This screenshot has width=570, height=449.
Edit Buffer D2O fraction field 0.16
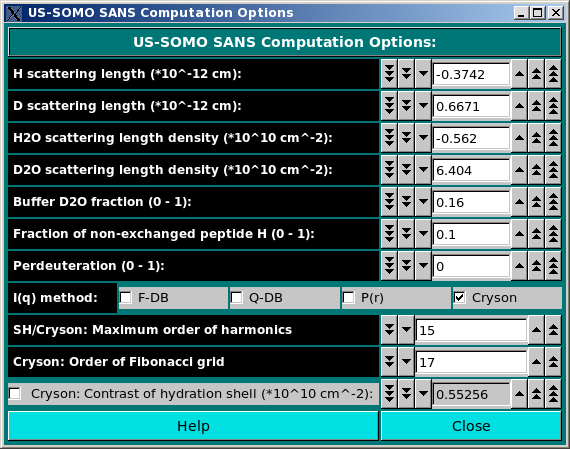point(471,203)
